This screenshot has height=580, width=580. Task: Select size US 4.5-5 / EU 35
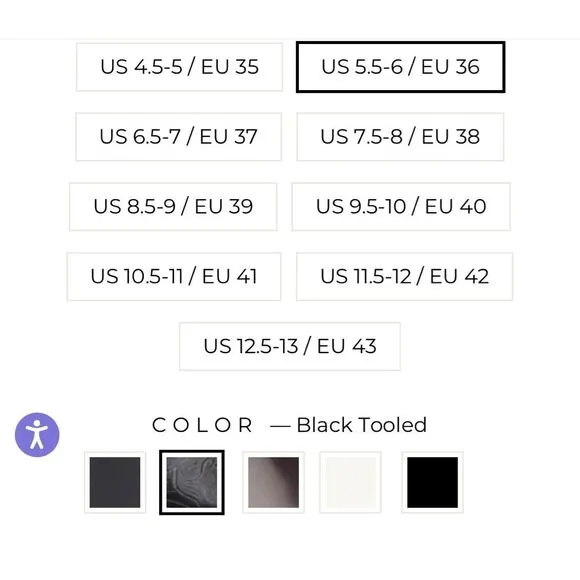pyautogui.click(x=179, y=67)
